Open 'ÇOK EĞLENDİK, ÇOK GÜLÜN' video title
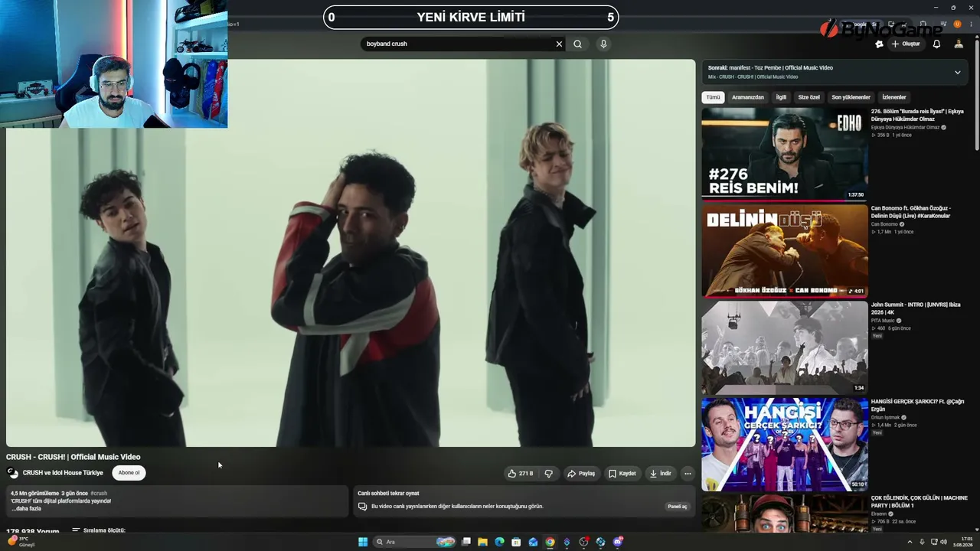 click(x=919, y=501)
